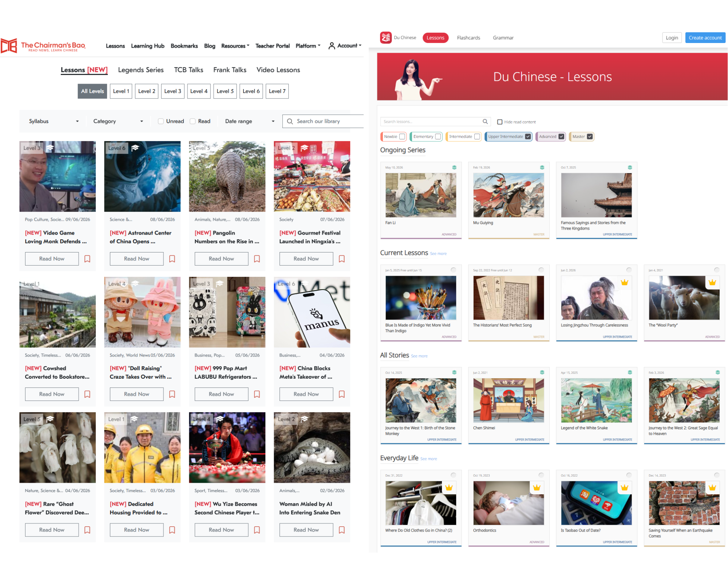The width and height of the screenshot is (728, 582).
Task: Open the Category dropdown
Action: tap(118, 121)
